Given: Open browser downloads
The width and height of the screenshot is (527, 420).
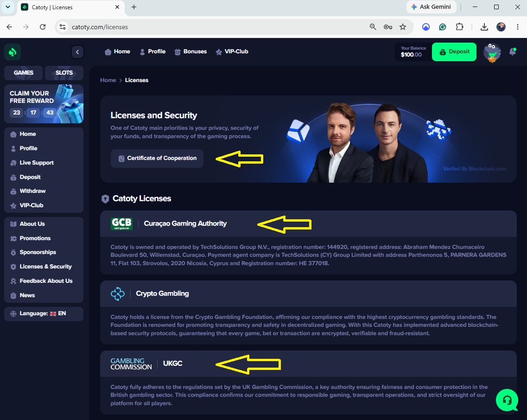Looking at the screenshot, I should [484, 27].
